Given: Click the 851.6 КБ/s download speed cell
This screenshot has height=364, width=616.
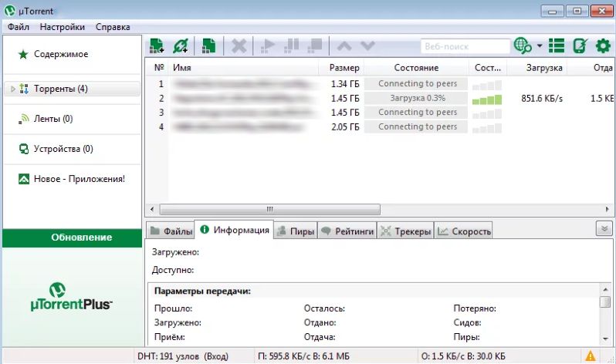Looking at the screenshot, I should [x=542, y=99].
